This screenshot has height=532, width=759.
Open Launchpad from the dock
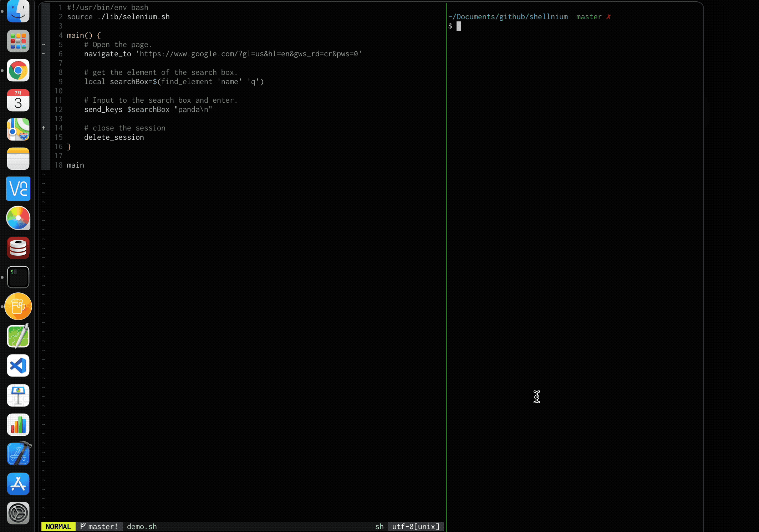(x=18, y=41)
